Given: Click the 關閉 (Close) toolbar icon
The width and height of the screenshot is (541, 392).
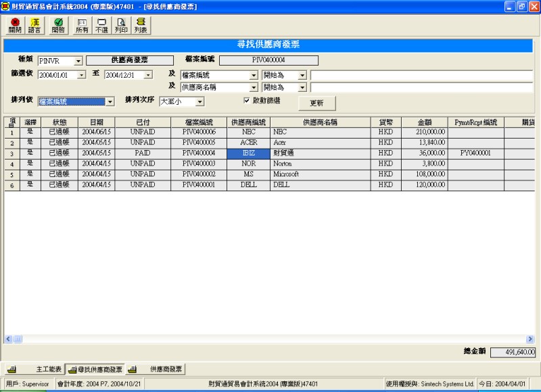Looking at the screenshot, I should [x=15, y=26].
